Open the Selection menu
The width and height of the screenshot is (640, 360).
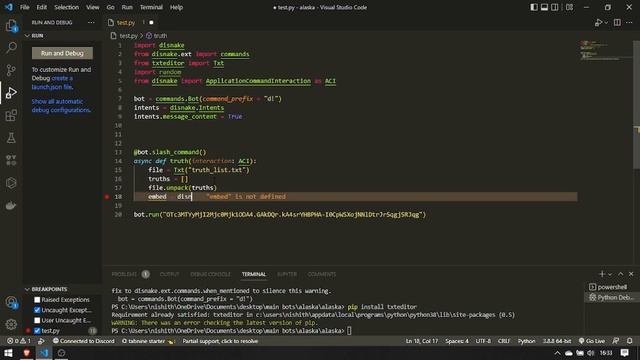click(x=67, y=7)
